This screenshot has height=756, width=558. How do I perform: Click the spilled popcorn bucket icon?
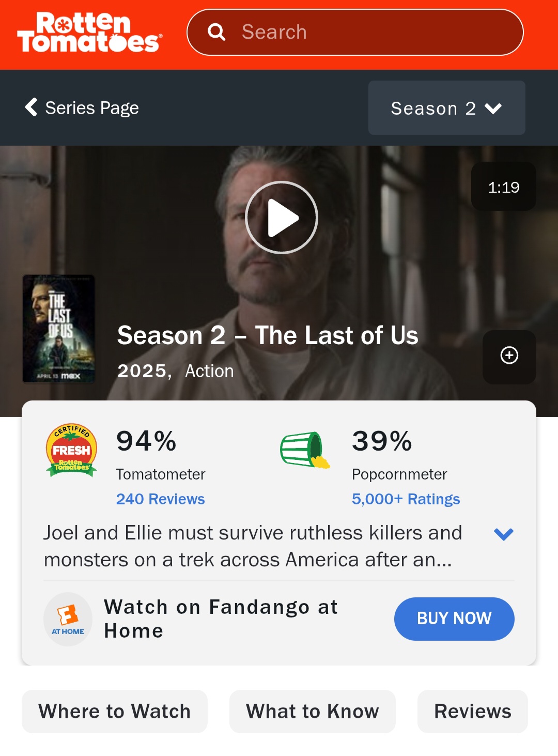point(305,450)
